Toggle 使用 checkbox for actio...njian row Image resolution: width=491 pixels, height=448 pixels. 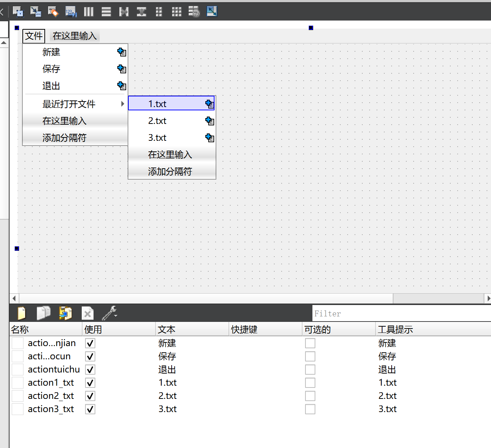coord(90,343)
